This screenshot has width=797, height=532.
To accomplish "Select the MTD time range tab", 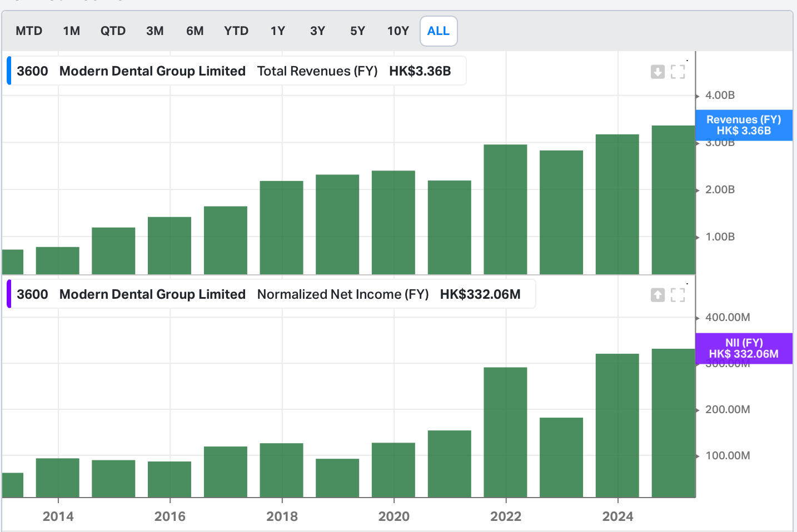I will tap(29, 31).
